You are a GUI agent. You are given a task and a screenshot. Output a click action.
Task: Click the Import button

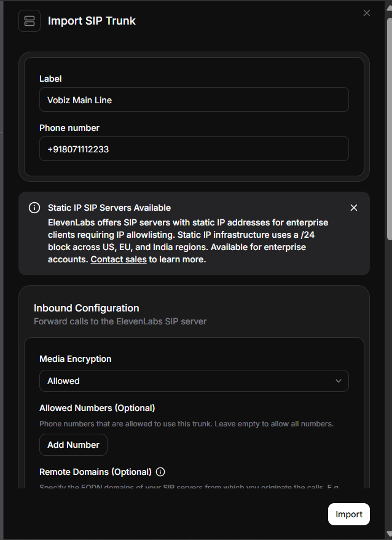point(348,514)
